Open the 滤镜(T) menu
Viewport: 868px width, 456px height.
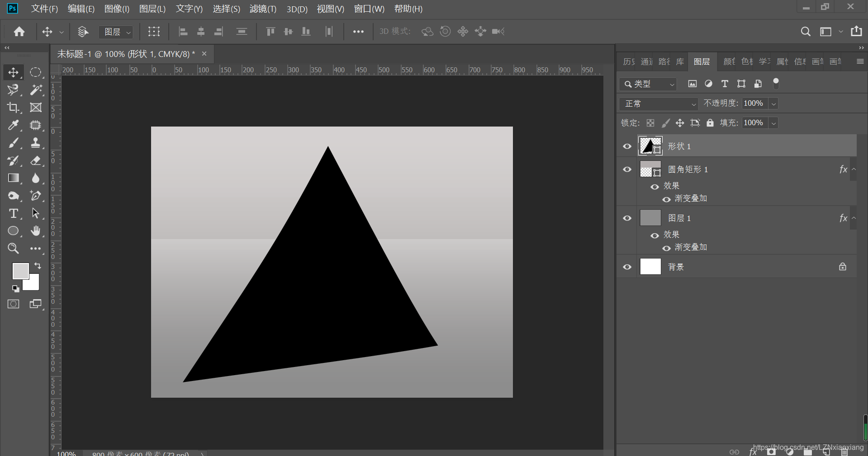(263, 9)
